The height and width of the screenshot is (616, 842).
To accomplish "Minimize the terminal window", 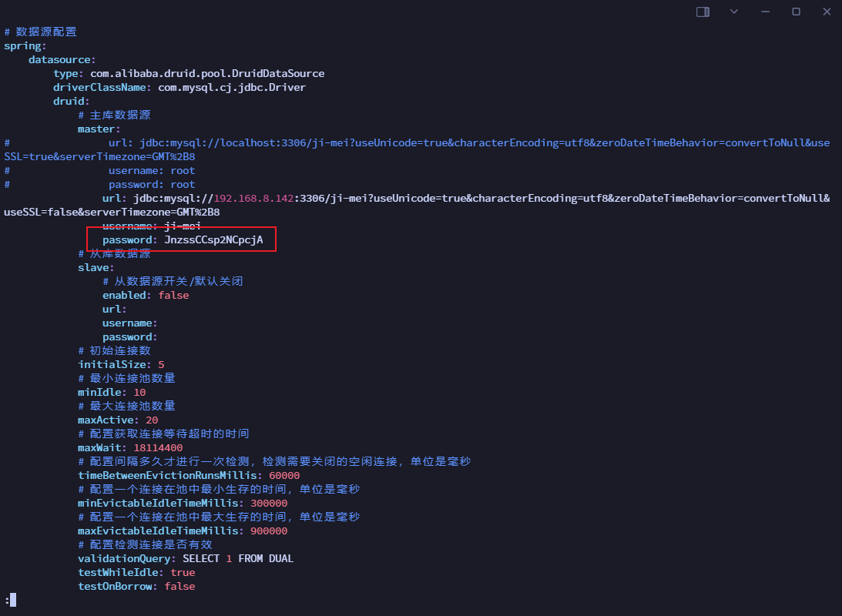I will 765,12.
